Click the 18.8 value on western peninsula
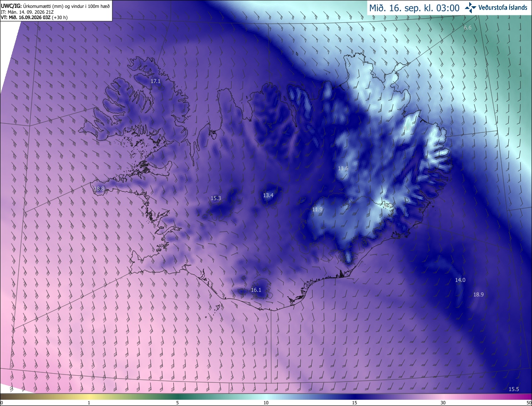 (99, 189)
